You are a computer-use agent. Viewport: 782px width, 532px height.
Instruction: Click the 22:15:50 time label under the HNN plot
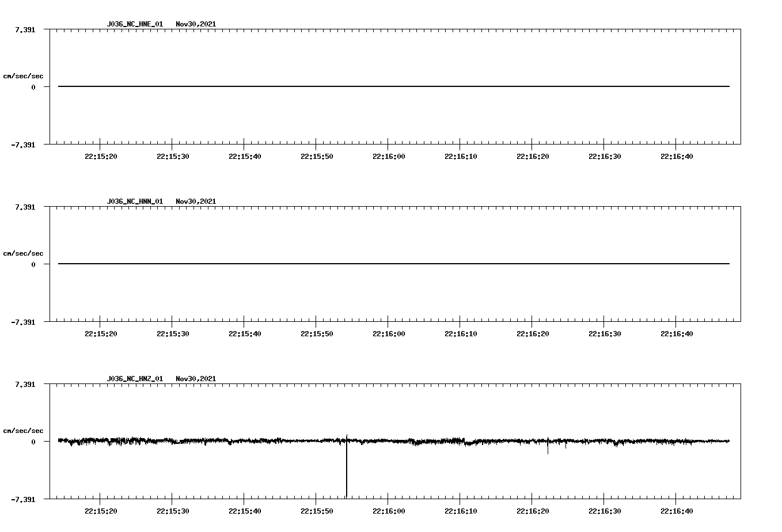click(x=317, y=334)
